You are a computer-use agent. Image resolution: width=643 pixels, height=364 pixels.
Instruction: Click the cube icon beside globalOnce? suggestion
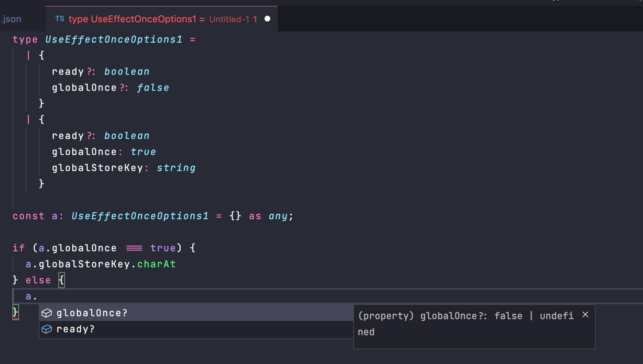pos(47,313)
